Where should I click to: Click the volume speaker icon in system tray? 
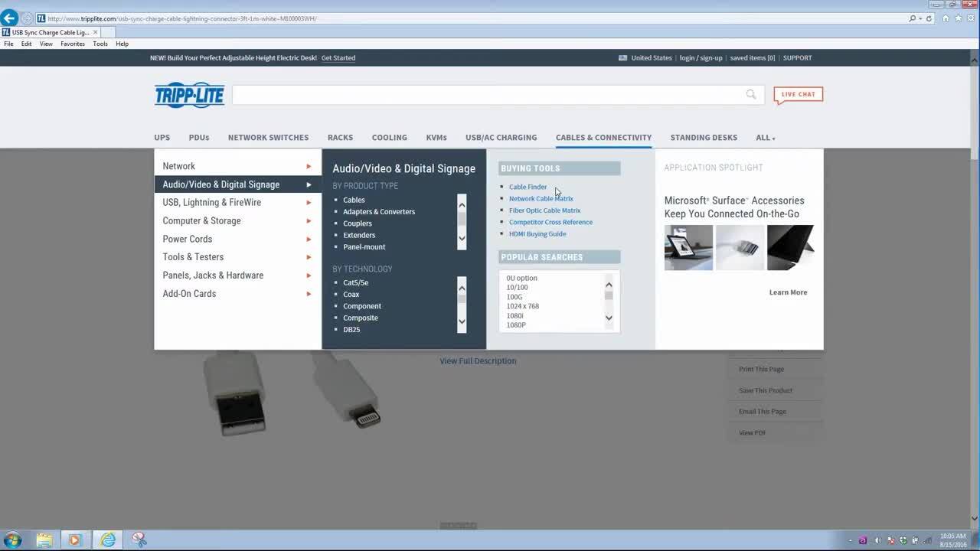pos(878,540)
